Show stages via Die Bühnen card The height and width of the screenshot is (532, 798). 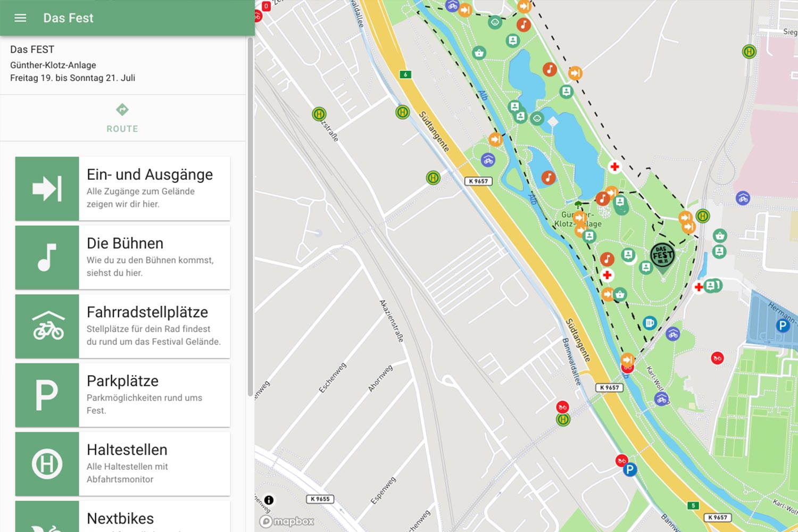pyautogui.click(x=122, y=257)
